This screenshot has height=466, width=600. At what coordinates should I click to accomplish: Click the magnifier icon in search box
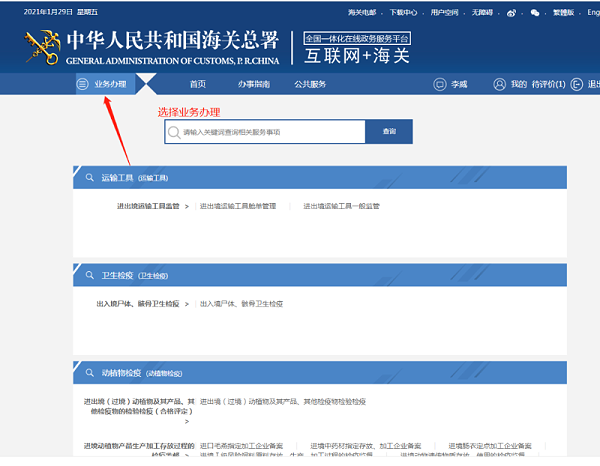coord(174,132)
